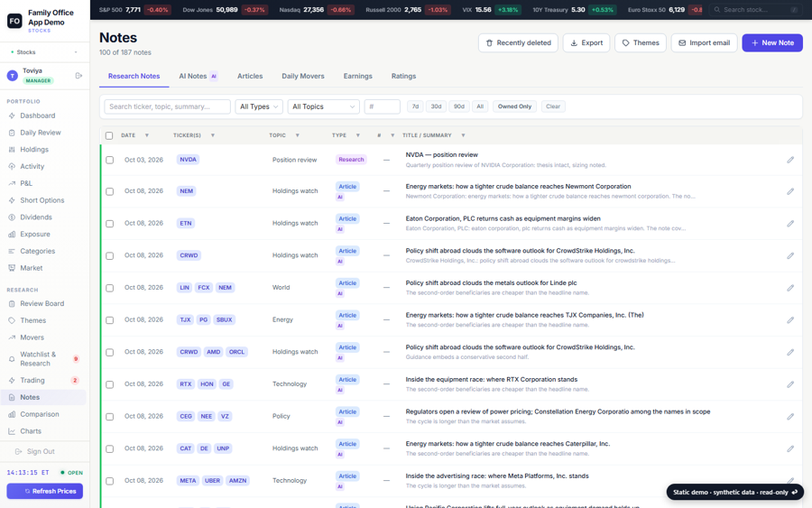The width and height of the screenshot is (812, 508).
Task: Check the NEM Oct 08 row
Action: coord(109,191)
